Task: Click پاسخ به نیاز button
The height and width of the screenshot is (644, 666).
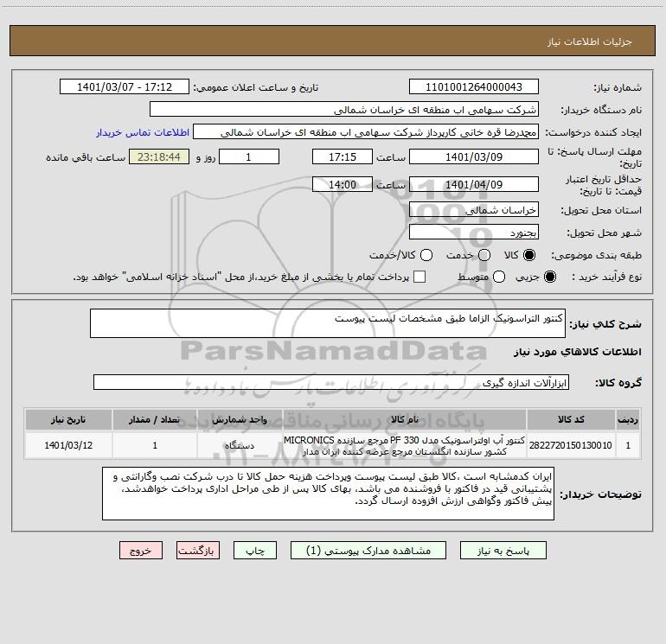Action: click(x=503, y=551)
